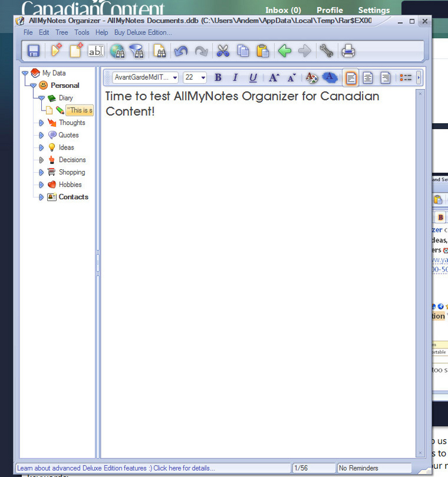This screenshot has width=448, height=477.
Task: Open the Edit menu
Action: coord(44,32)
